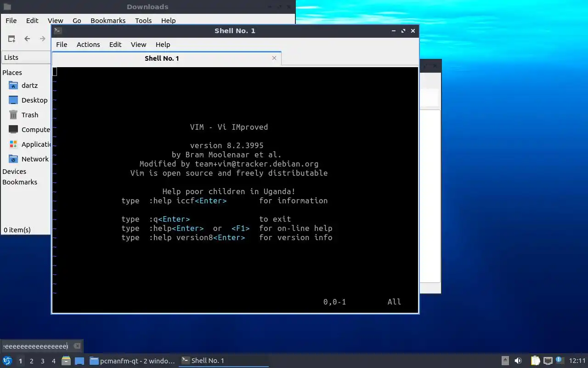Click the ':help iccf<Enter>' text in Vim
The image size is (588, 368).
point(187,201)
